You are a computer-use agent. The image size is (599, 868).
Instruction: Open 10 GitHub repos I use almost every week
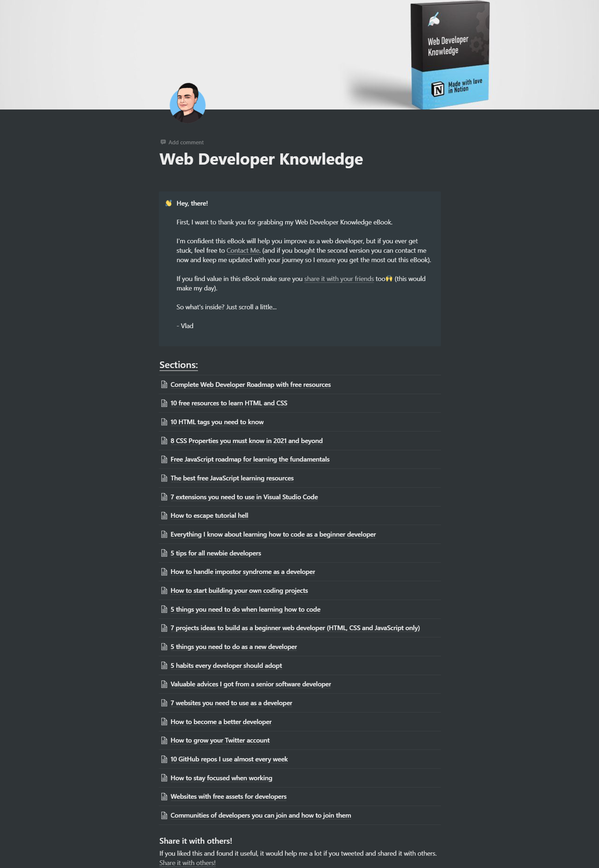tap(229, 759)
